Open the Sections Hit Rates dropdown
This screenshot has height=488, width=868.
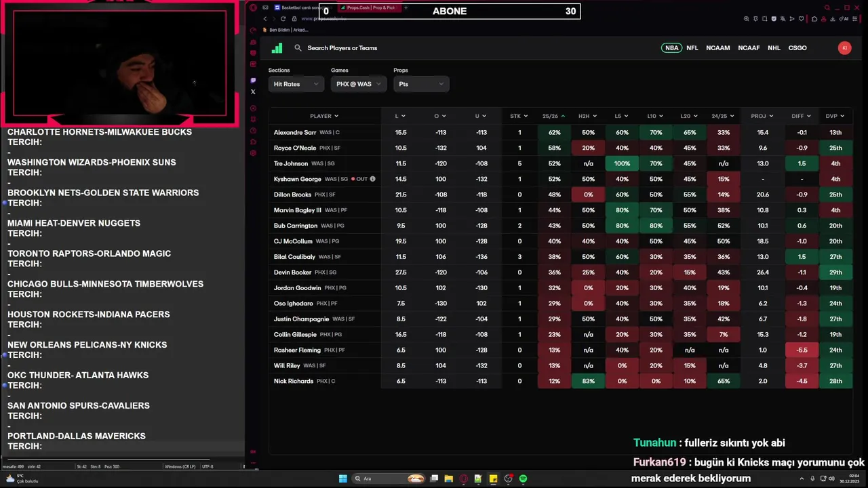click(296, 84)
